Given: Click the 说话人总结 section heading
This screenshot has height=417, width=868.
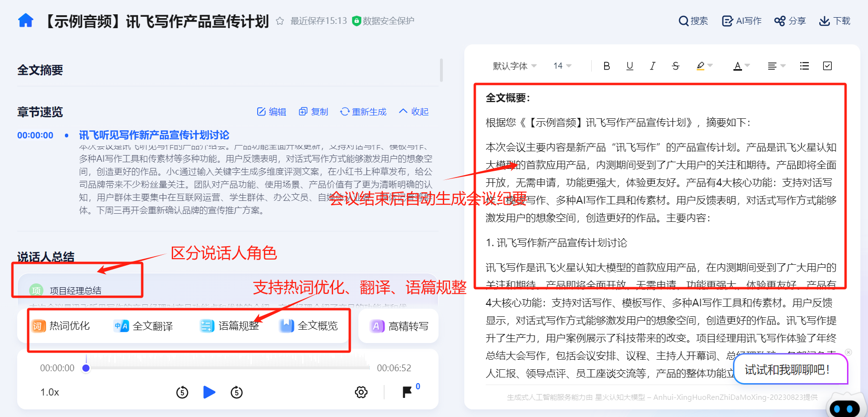Looking at the screenshot, I should click(46, 257).
